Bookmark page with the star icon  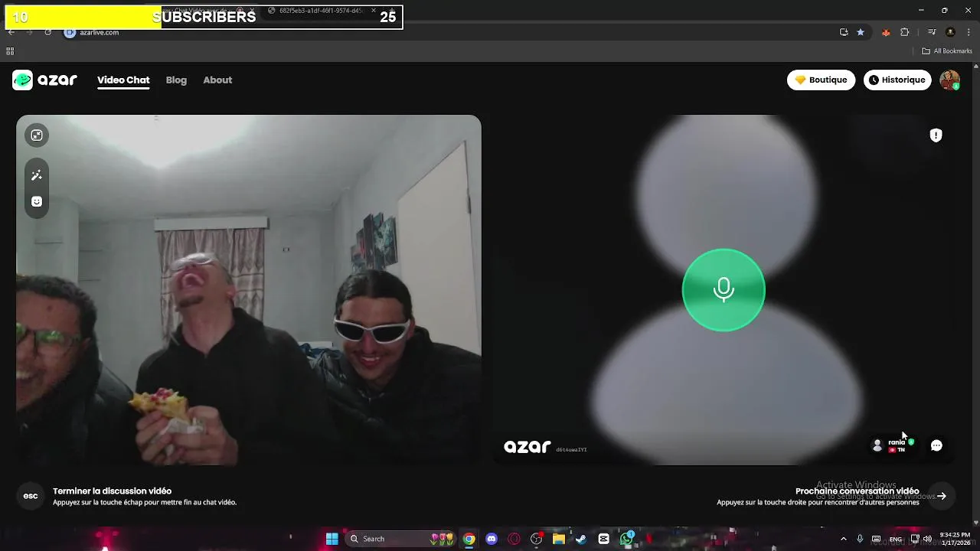click(x=861, y=32)
